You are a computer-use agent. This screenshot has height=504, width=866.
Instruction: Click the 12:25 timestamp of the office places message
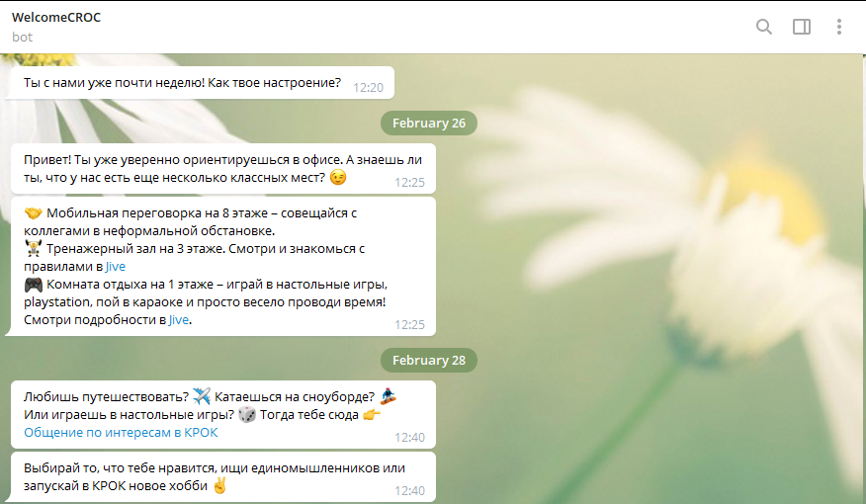coord(409,324)
